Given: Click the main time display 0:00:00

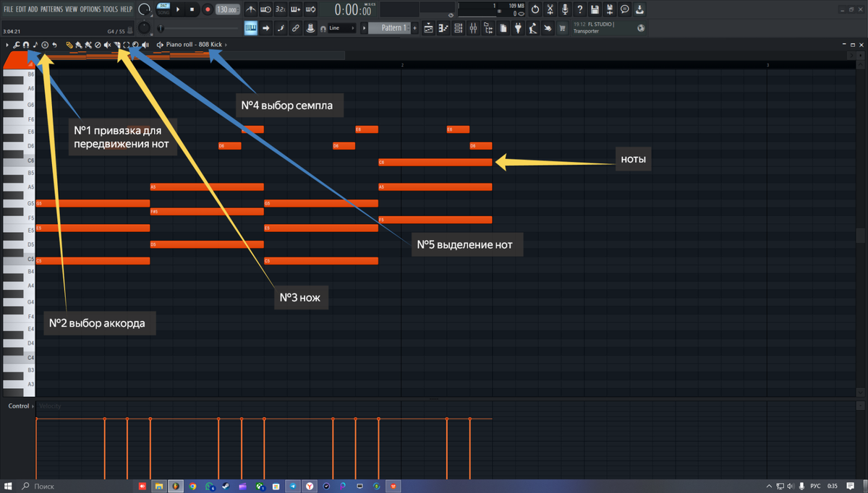Looking at the screenshot, I should click(x=353, y=10).
